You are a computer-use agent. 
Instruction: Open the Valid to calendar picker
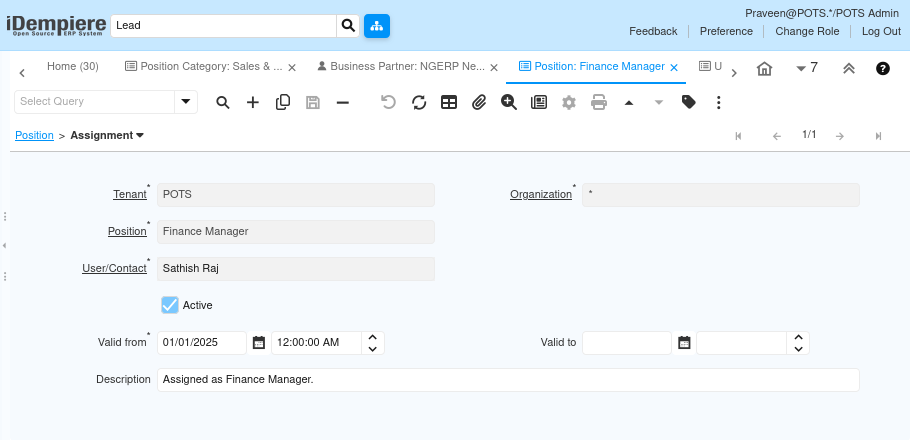(x=684, y=343)
